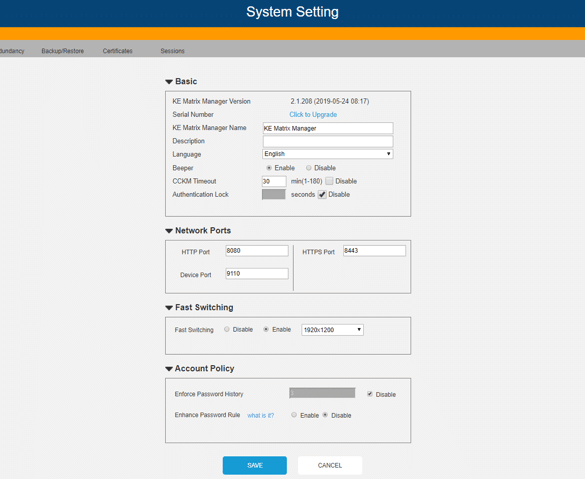
Task: Collapse the Network Ports section
Action: tap(169, 231)
